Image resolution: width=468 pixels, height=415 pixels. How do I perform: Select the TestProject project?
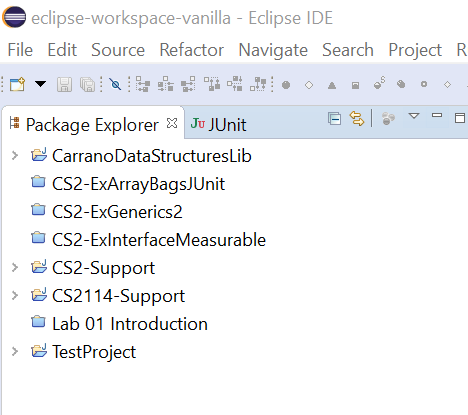[94, 352]
